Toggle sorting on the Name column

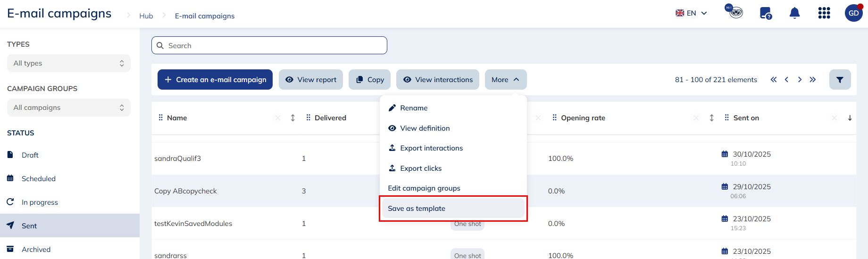pos(292,118)
